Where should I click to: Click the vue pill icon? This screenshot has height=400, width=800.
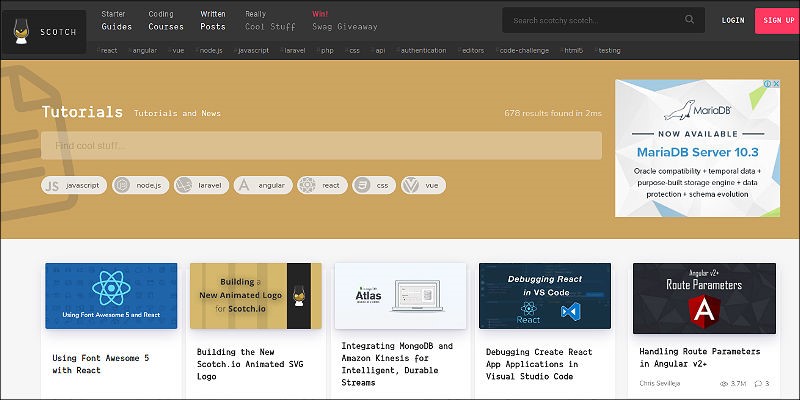coord(410,185)
